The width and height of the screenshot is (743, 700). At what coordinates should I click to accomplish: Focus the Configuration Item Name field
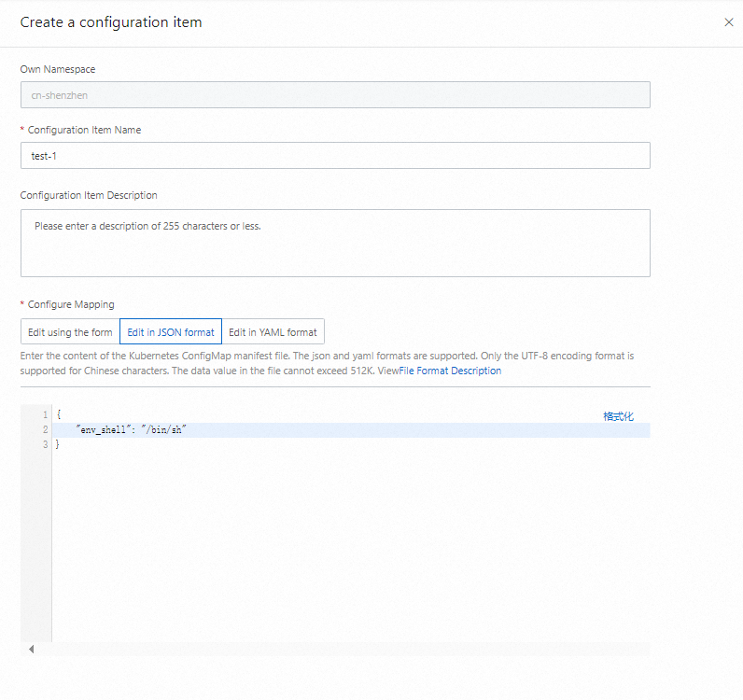[x=335, y=156]
